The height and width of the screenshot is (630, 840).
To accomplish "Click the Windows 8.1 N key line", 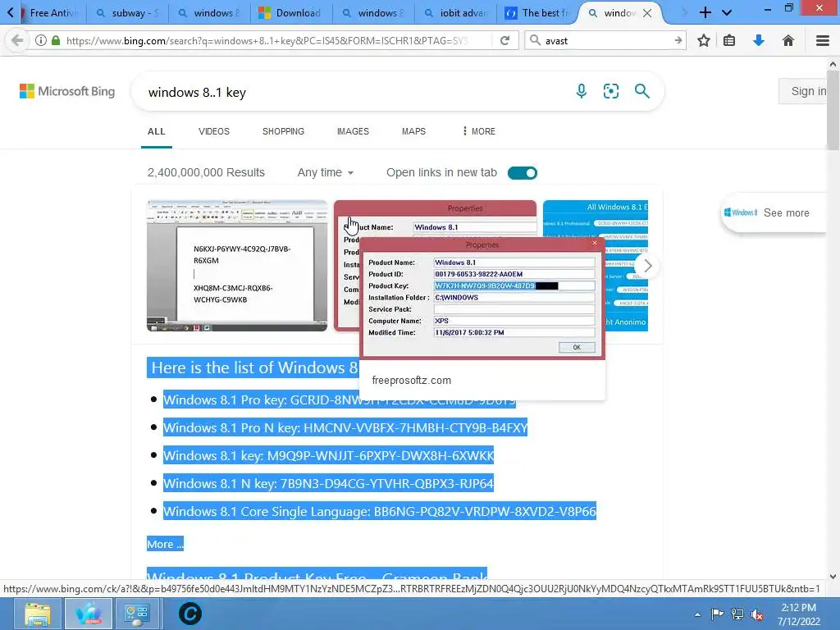I will [328, 483].
